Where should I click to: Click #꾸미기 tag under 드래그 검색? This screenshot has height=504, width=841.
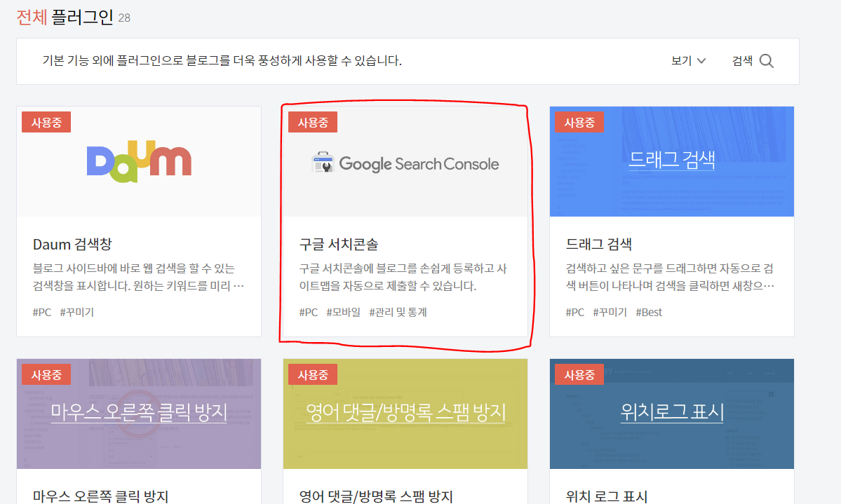(x=610, y=312)
